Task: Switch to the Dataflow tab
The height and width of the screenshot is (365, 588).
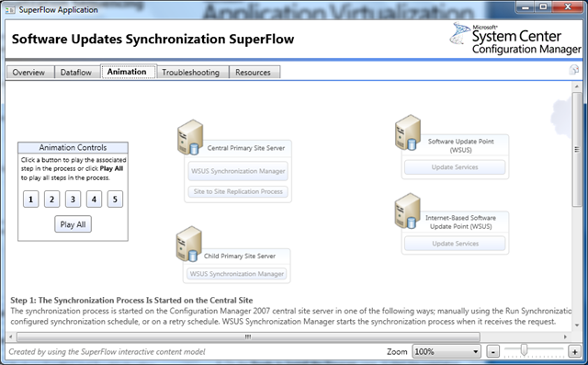Action: [x=75, y=72]
